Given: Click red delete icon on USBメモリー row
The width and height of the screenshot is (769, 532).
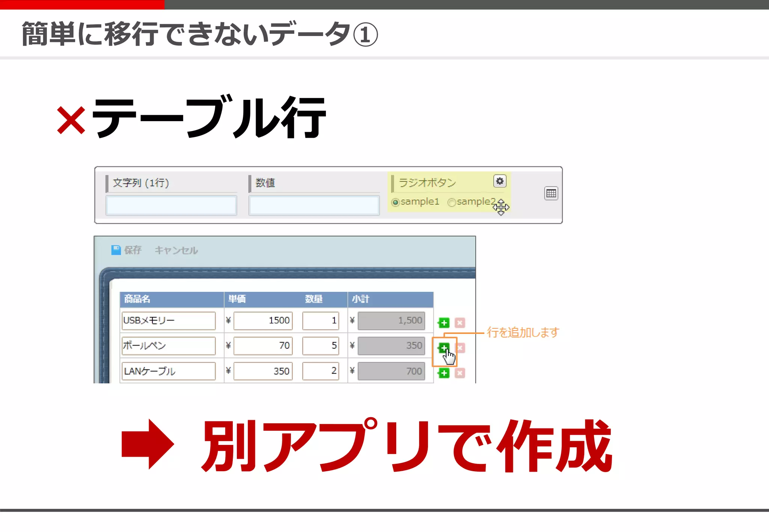Looking at the screenshot, I should coord(460,323).
